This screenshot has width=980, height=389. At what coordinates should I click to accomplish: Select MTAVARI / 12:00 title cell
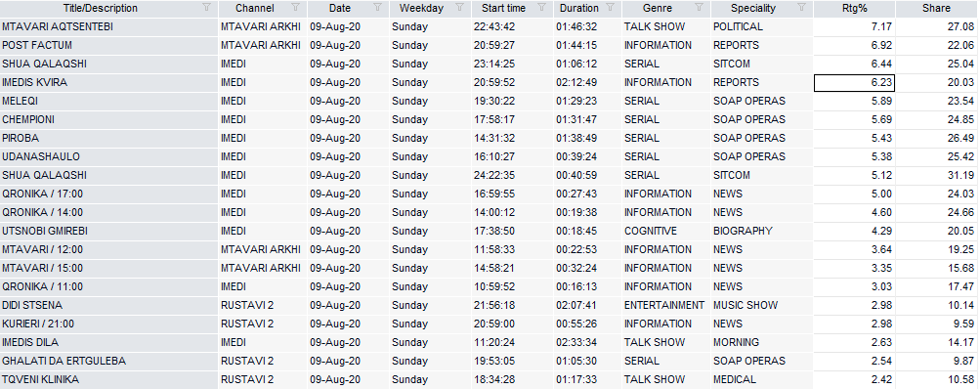coord(108,249)
